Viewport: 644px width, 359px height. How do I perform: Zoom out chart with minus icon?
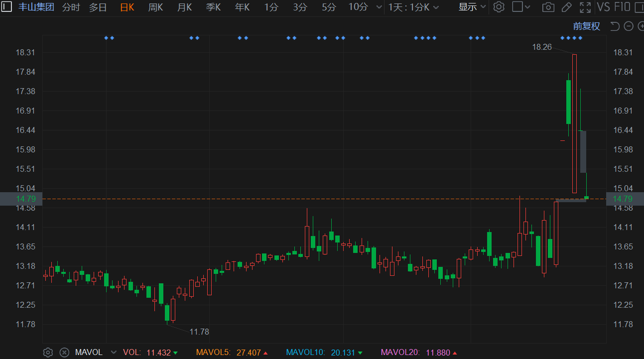628,26
